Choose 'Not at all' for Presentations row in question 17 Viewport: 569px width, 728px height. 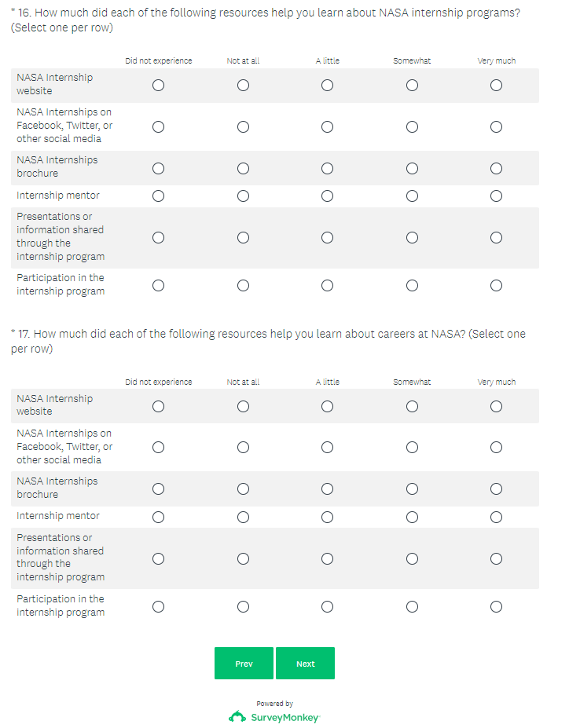[243, 559]
